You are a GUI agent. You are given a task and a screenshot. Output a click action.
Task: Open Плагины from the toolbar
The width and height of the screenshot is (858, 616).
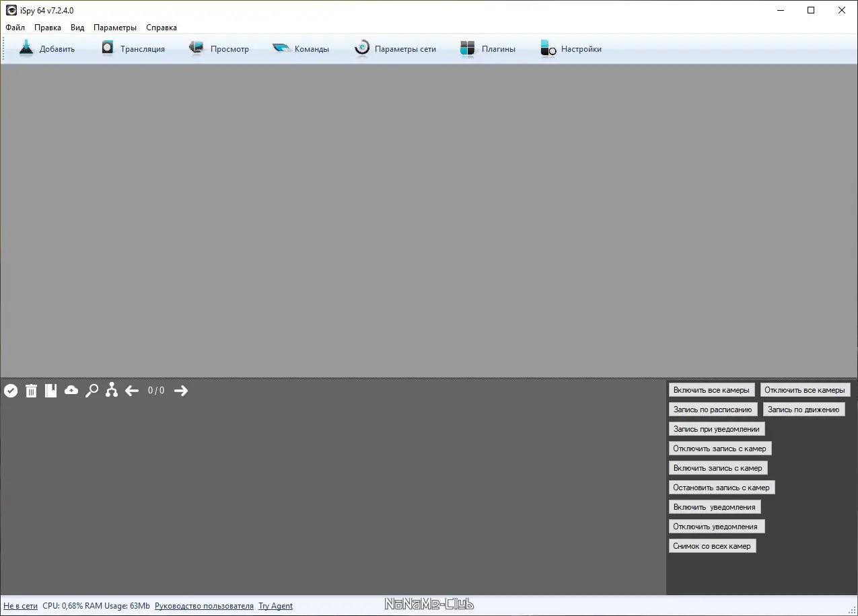(488, 48)
